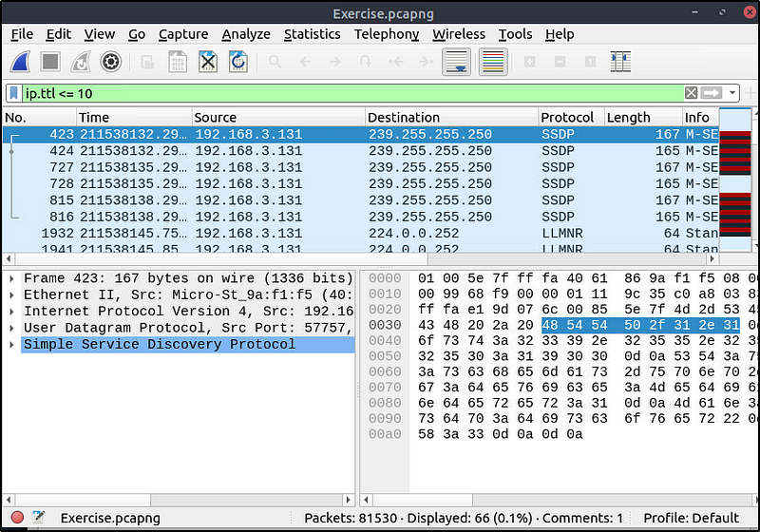Image resolution: width=760 pixels, height=532 pixels.
Task: Click the close capture file icon
Action: click(208, 63)
